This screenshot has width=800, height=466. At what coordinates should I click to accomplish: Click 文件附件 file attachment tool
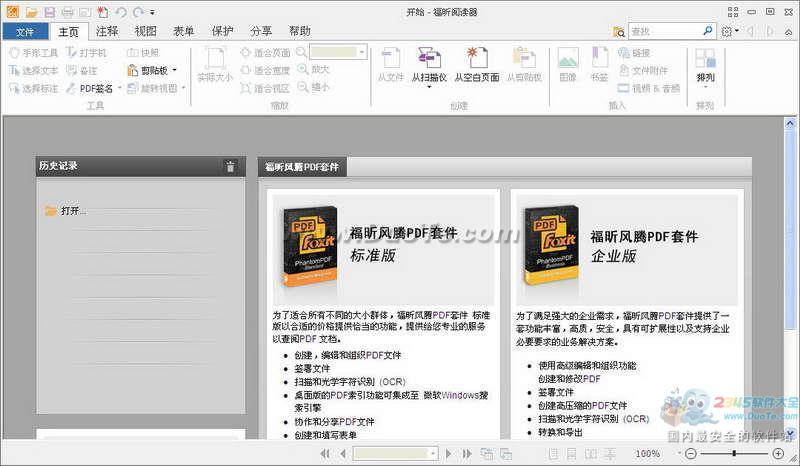point(643,70)
